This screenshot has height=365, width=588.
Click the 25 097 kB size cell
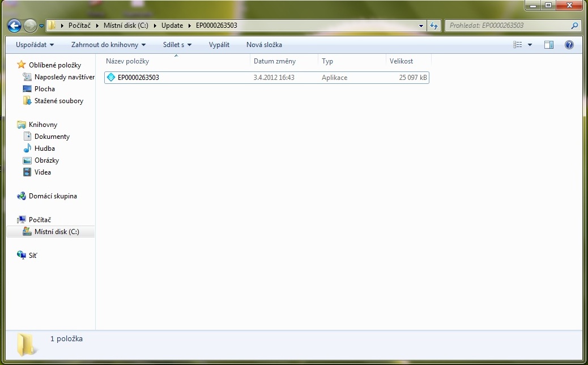pos(413,78)
